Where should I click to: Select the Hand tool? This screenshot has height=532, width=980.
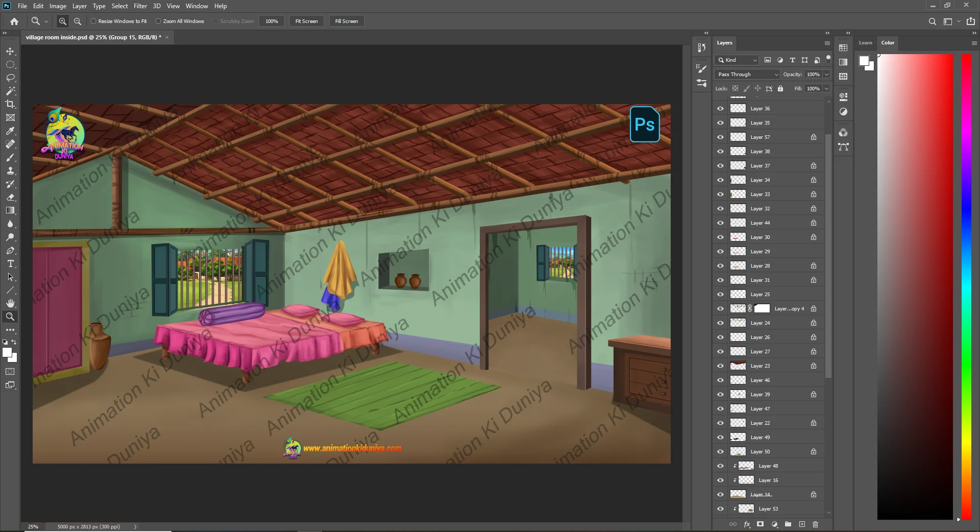click(x=10, y=303)
